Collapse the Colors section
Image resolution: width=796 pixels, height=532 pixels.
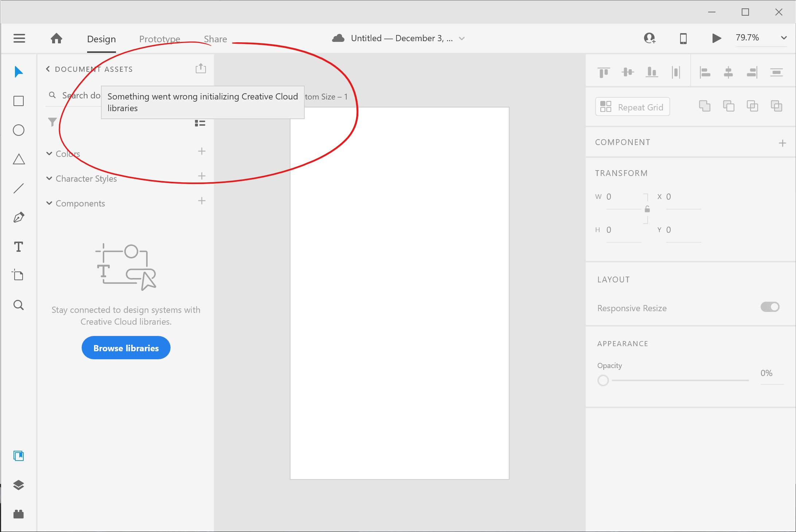point(50,153)
